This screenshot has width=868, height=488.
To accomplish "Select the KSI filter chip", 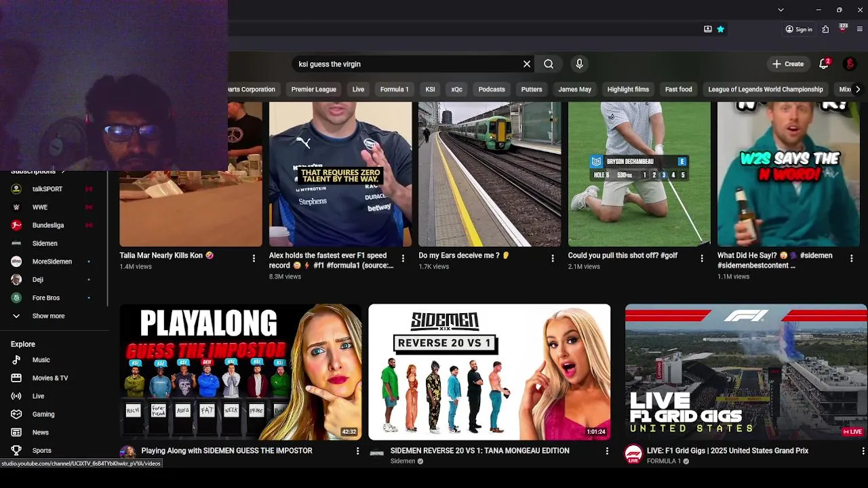I will click(430, 89).
